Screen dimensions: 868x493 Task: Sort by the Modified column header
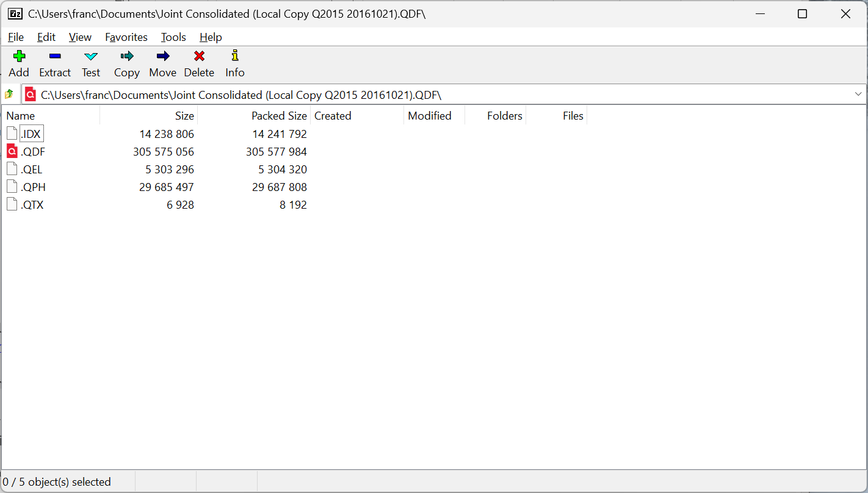[434, 115]
